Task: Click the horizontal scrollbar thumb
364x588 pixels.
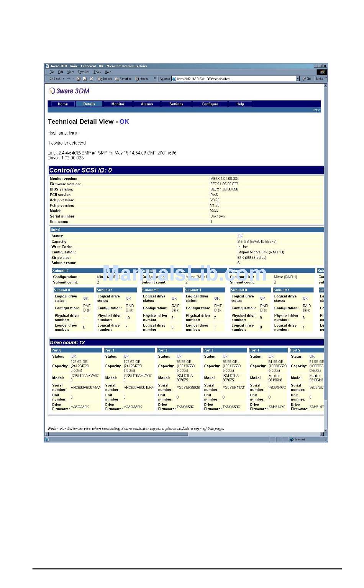Action: [x=118, y=434]
